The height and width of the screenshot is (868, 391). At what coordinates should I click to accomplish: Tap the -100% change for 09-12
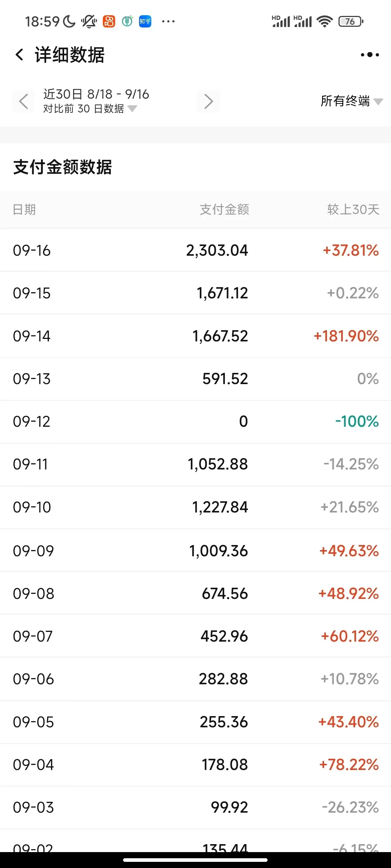click(357, 421)
